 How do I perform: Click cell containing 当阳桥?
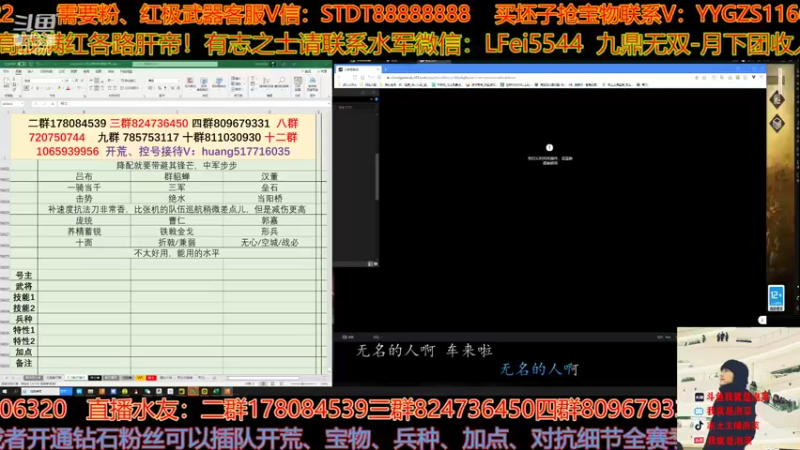[x=269, y=198]
